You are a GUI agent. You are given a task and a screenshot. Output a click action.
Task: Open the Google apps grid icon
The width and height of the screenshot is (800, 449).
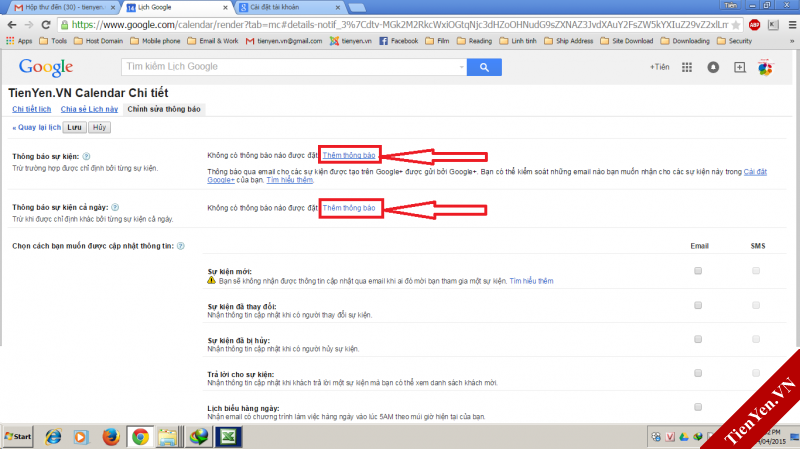(687, 67)
